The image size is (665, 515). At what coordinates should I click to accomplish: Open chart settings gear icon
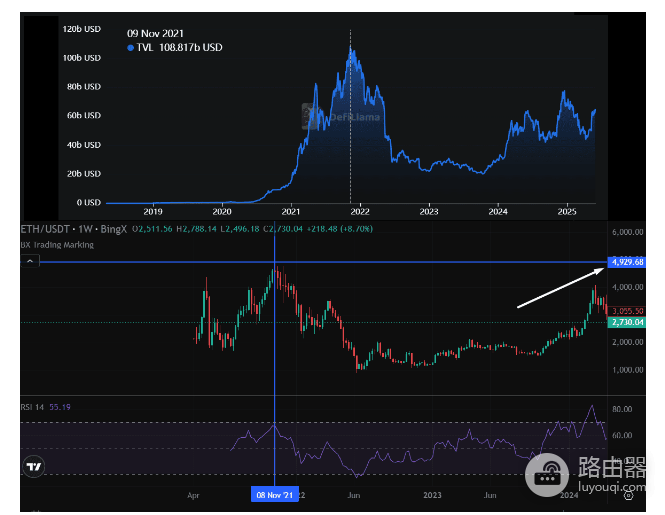click(629, 495)
